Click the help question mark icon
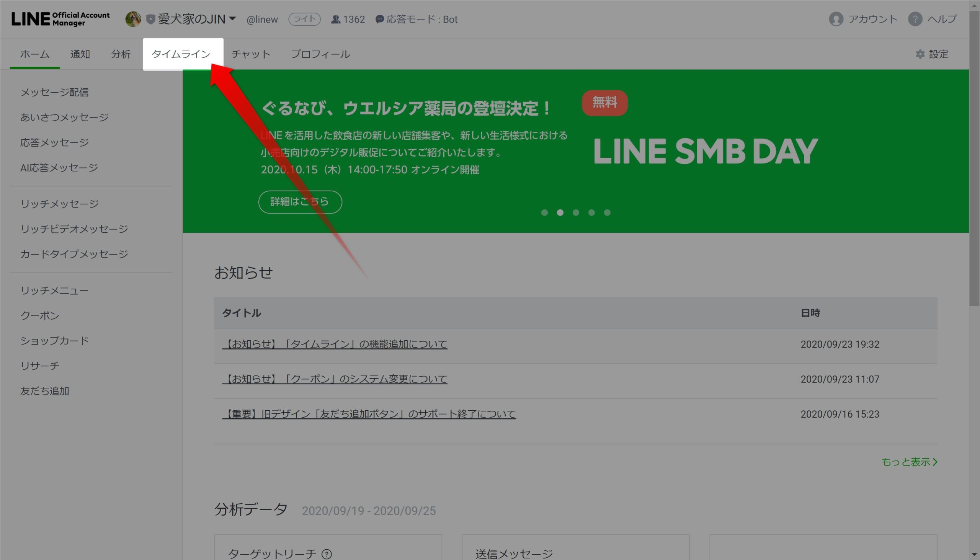The height and width of the screenshot is (560, 980). click(x=915, y=19)
